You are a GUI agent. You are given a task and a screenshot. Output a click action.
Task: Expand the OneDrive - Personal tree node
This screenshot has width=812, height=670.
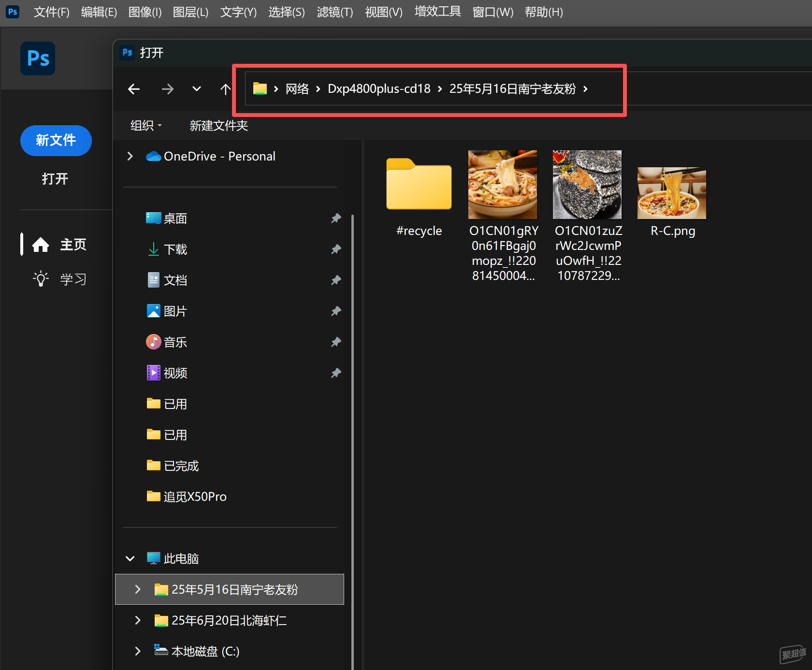point(130,156)
